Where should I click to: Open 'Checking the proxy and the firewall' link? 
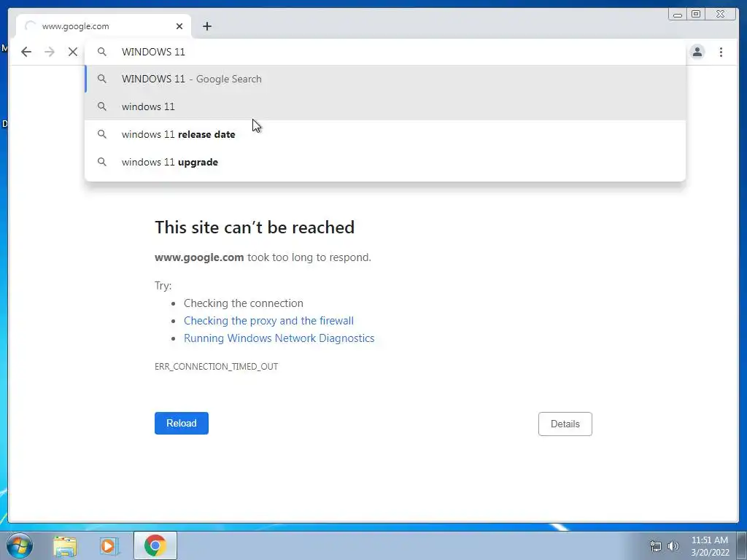click(x=268, y=321)
